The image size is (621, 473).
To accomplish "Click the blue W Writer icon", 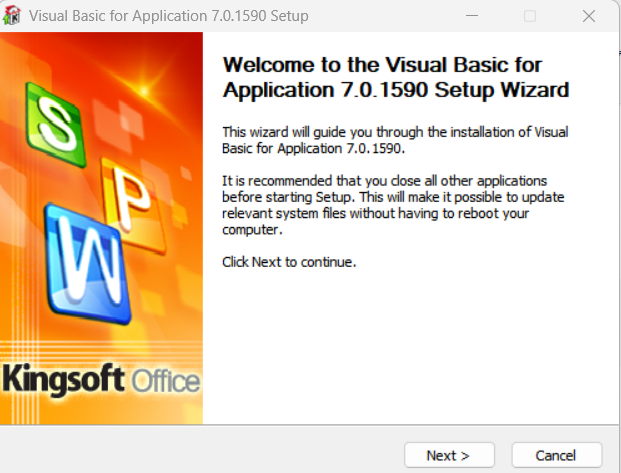I will 88,264.
